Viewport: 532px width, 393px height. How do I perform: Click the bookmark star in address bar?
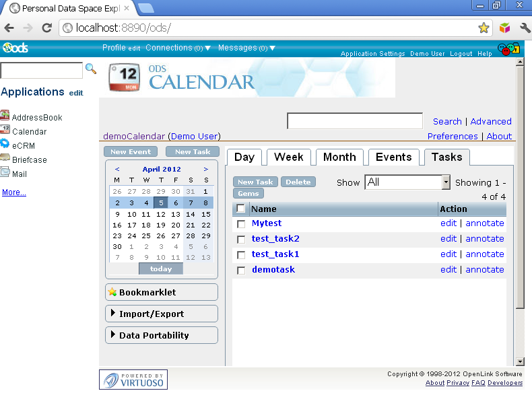484,28
